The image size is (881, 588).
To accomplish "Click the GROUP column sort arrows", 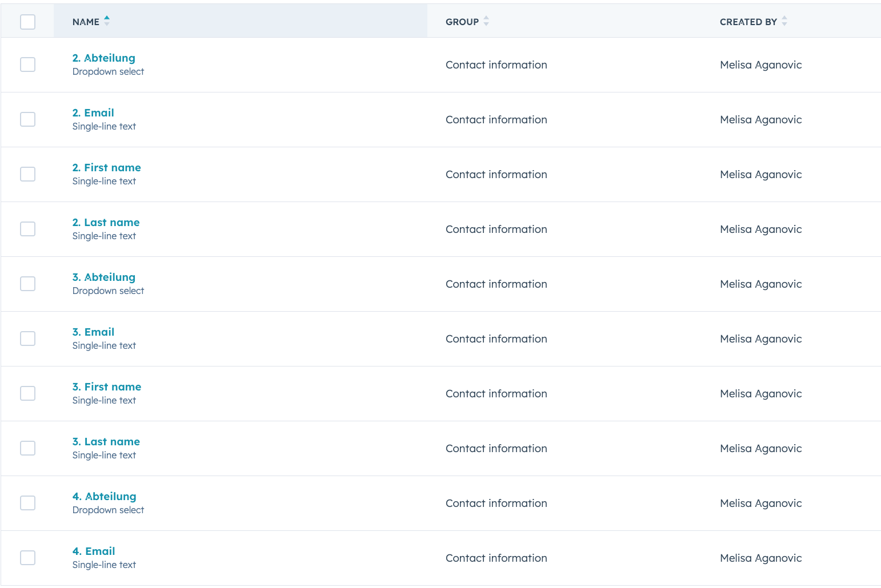I will (x=485, y=21).
